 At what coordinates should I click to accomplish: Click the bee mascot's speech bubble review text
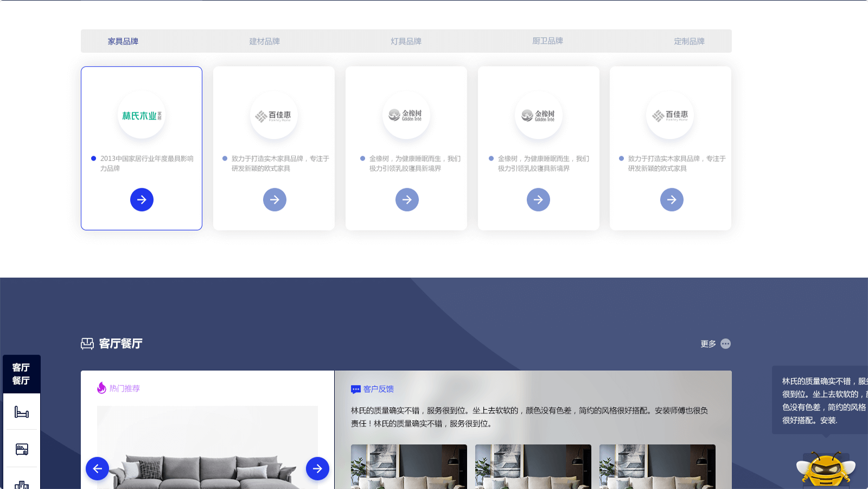pyautogui.click(x=825, y=401)
